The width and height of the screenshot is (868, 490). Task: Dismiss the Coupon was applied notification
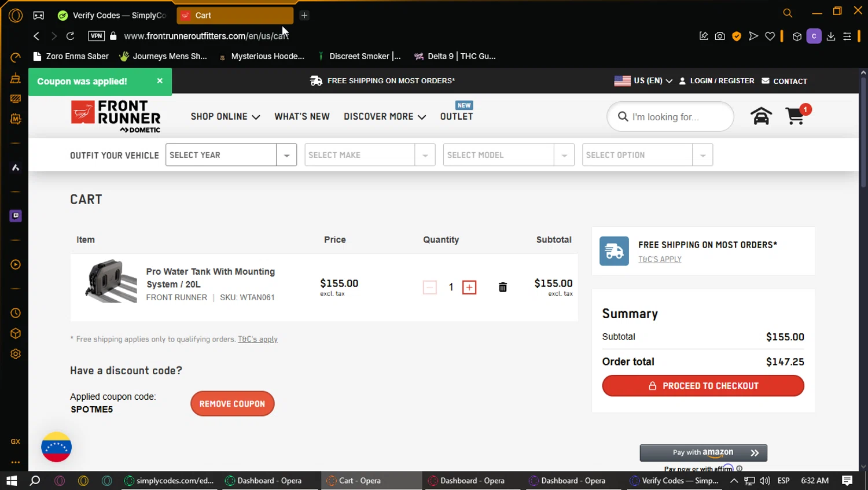[160, 81]
